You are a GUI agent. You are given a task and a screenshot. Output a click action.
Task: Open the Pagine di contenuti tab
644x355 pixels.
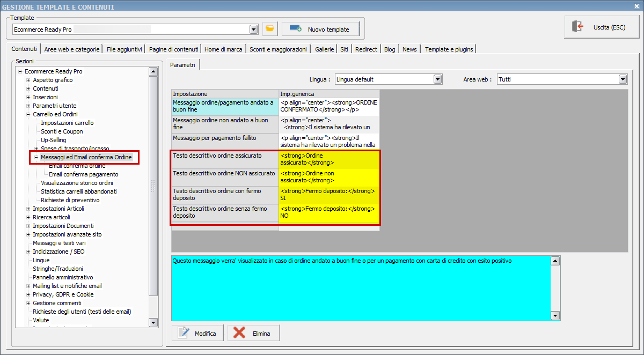tap(174, 49)
